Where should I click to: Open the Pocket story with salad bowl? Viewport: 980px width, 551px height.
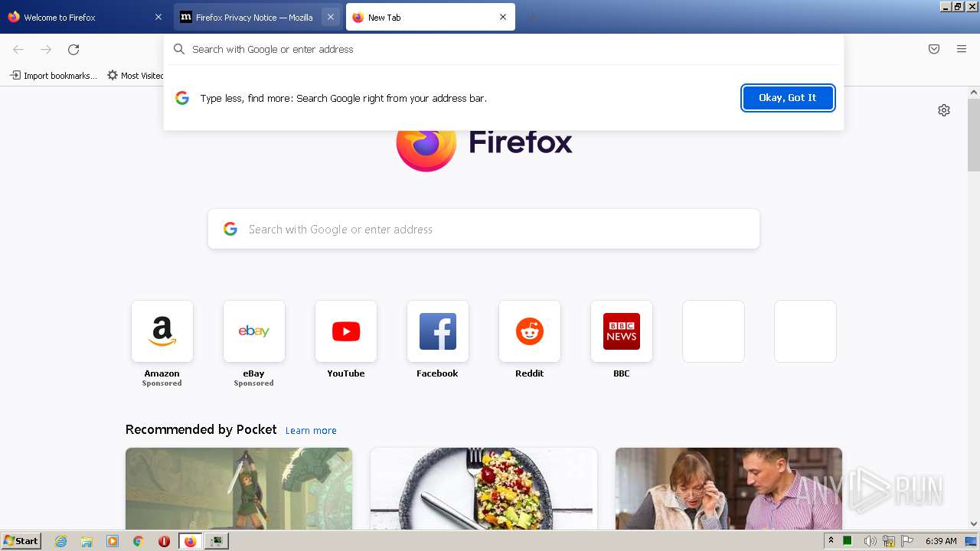click(484, 489)
